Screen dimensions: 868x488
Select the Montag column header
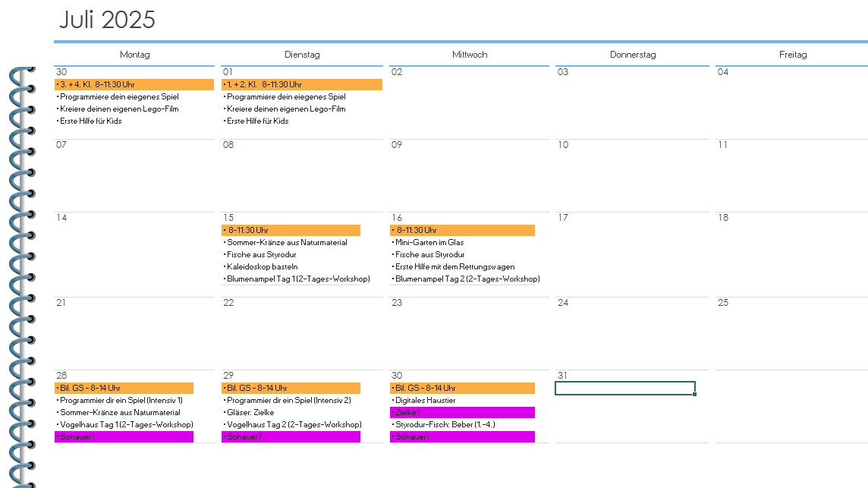[135, 55]
